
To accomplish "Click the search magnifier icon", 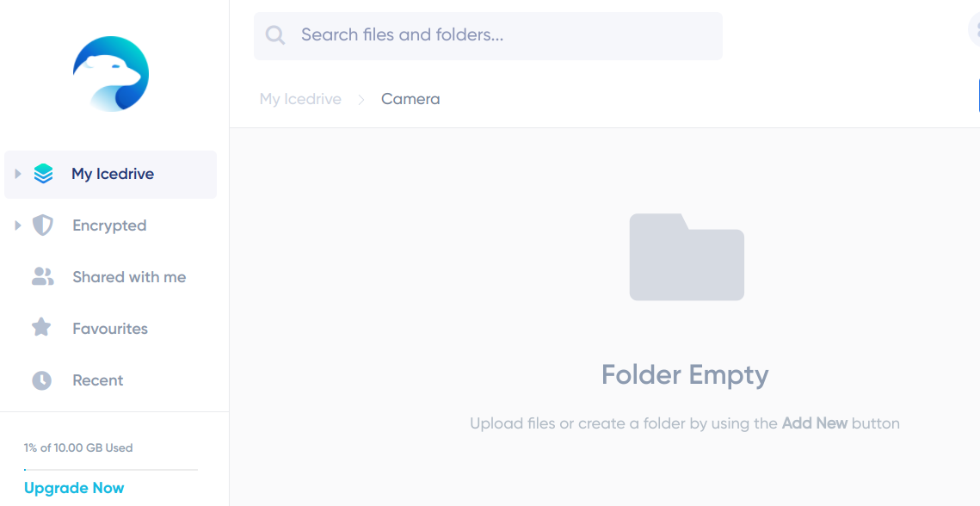I will 275,35.
